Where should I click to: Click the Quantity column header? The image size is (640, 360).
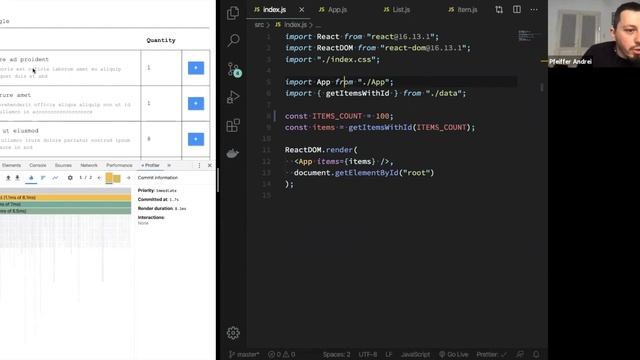(x=161, y=40)
